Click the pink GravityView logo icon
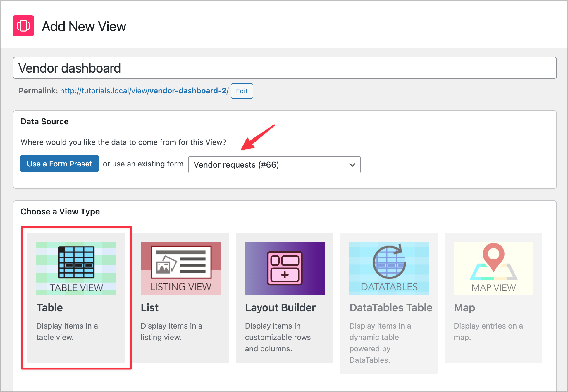568x392 pixels. click(x=23, y=26)
